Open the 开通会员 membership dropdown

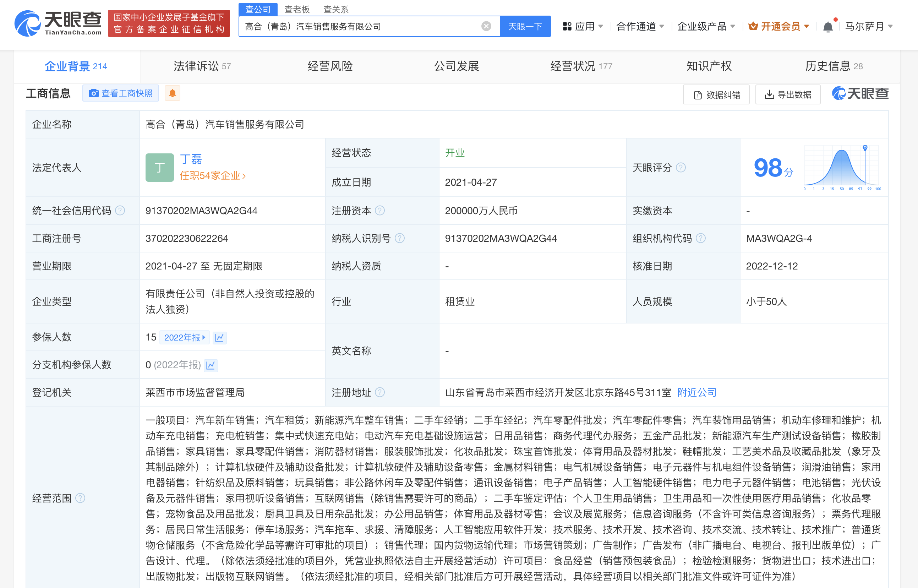tap(779, 26)
